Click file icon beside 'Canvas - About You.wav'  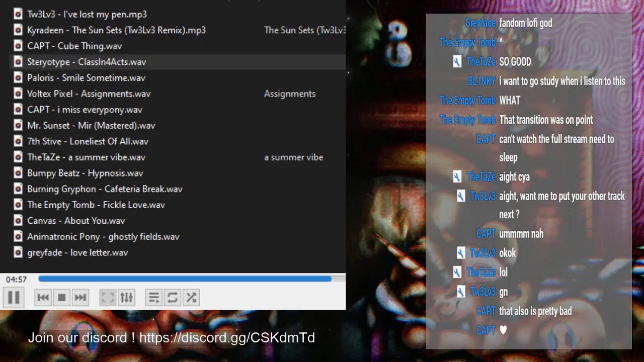tap(18, 221)
